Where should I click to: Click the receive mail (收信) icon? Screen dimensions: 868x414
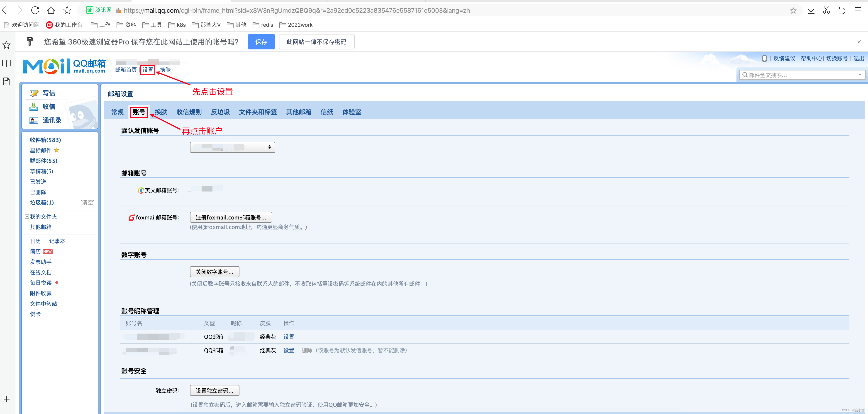point(34,107)
